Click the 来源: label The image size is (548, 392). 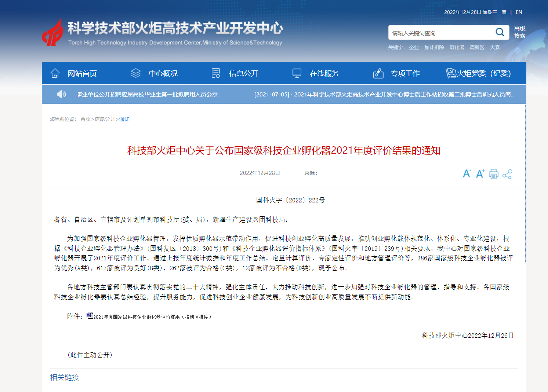click(x=311, y=173)
